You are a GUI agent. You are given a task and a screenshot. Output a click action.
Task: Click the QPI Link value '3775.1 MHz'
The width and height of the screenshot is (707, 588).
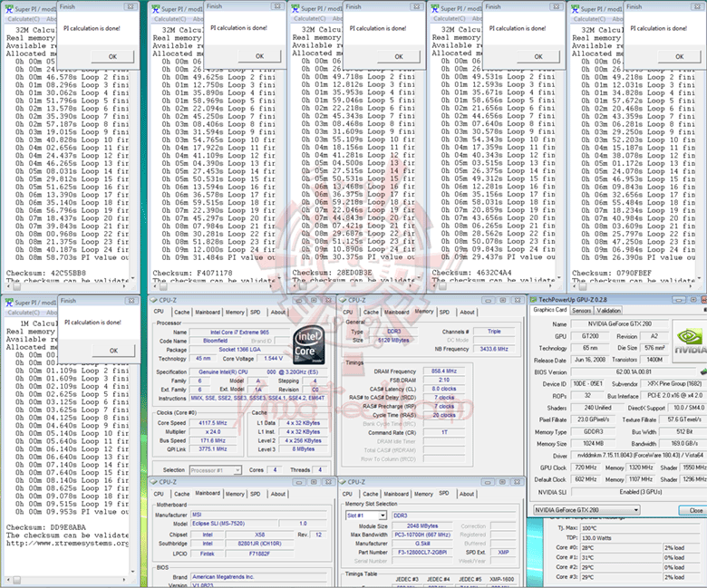point(213,449)
